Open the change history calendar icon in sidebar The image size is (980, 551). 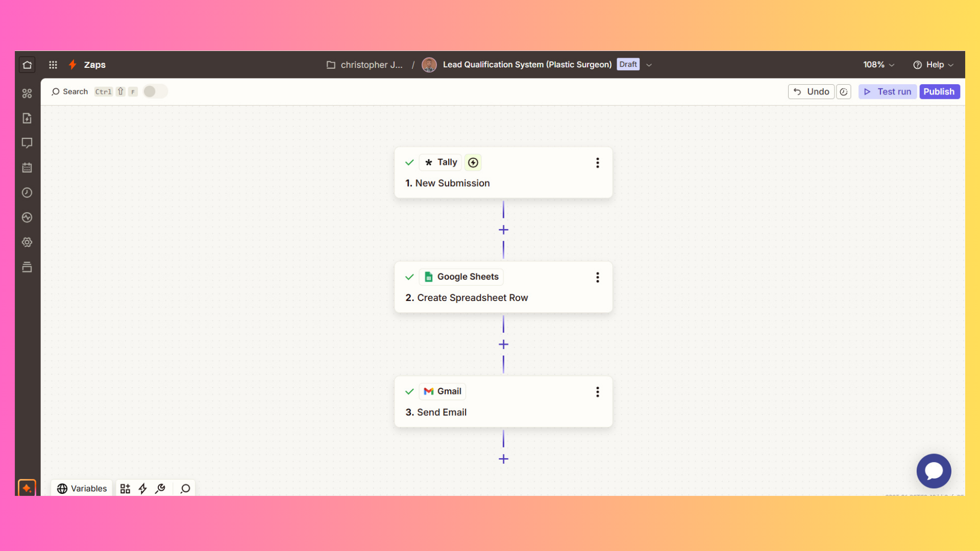pos(27,168)
